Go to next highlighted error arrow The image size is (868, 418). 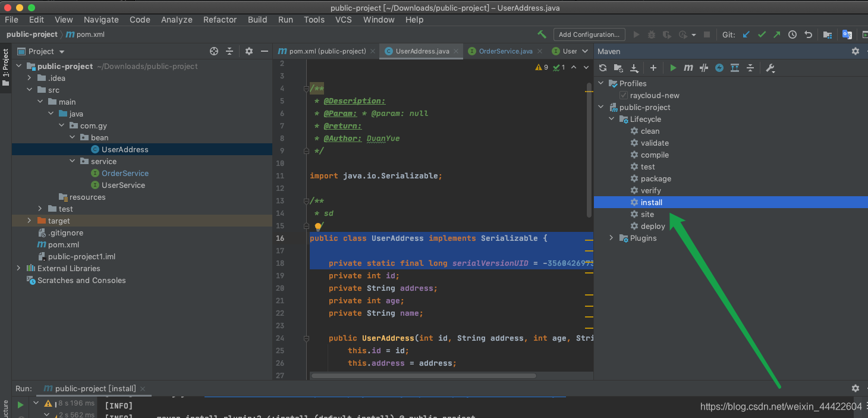tap(586, 67)
